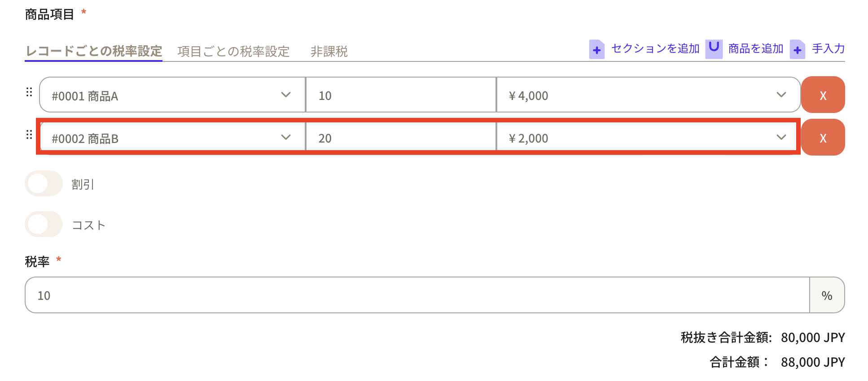Grab the drag handle for the 商品A row
868x381 pixels.
click(x=29, y=92)
